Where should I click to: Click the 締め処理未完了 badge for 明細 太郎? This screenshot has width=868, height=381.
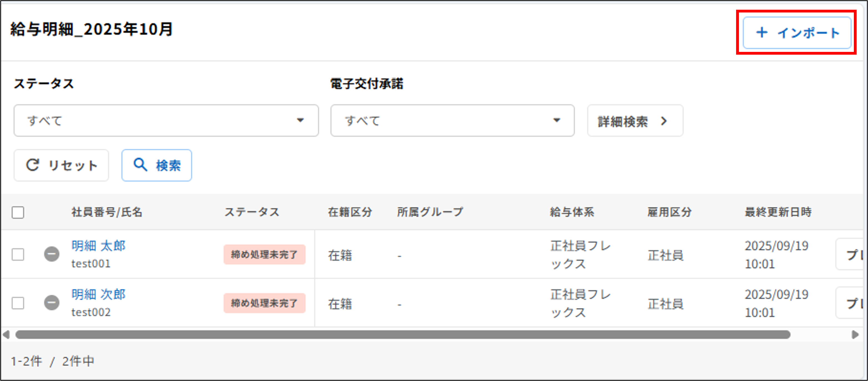point(265,255)
